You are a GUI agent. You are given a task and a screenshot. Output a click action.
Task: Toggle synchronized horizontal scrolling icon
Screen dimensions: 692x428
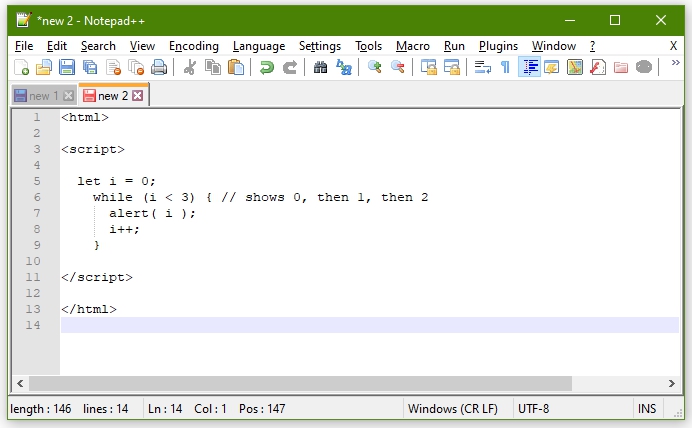tap(451, 68)
